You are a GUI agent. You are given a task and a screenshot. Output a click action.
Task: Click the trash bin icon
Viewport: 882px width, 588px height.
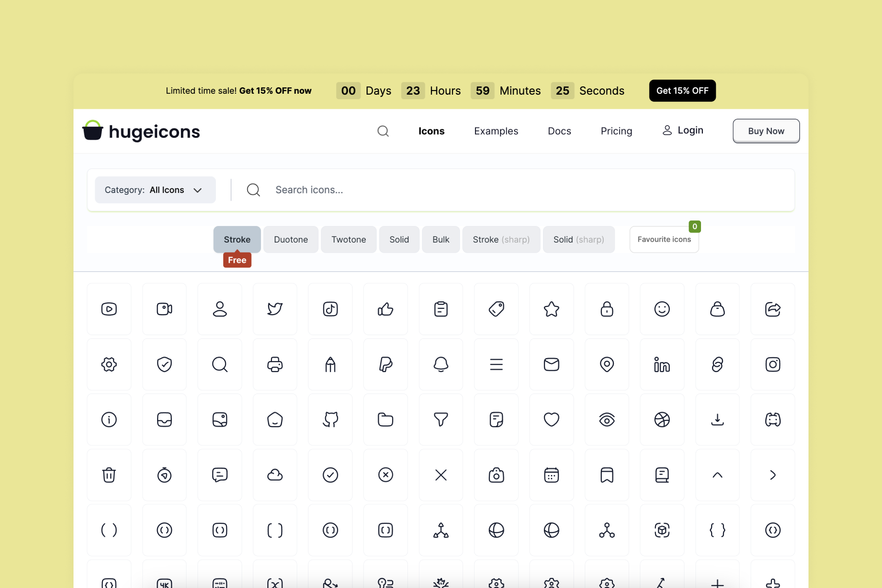(109, 475)
